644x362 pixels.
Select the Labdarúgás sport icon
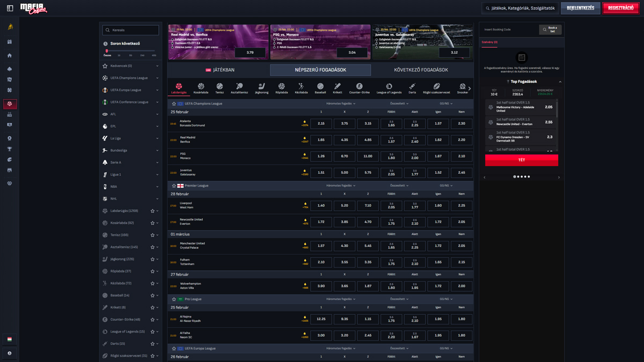(x=179, y=87)
